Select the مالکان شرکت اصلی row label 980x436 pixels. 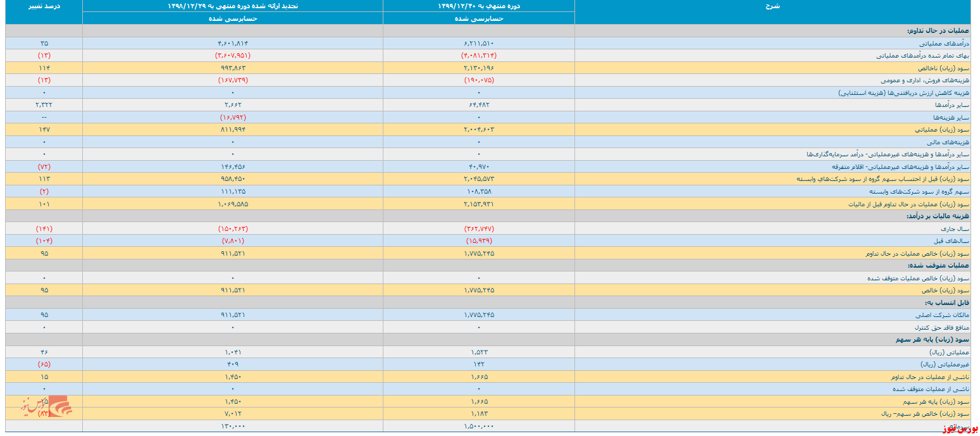click(x=942, y=315)
